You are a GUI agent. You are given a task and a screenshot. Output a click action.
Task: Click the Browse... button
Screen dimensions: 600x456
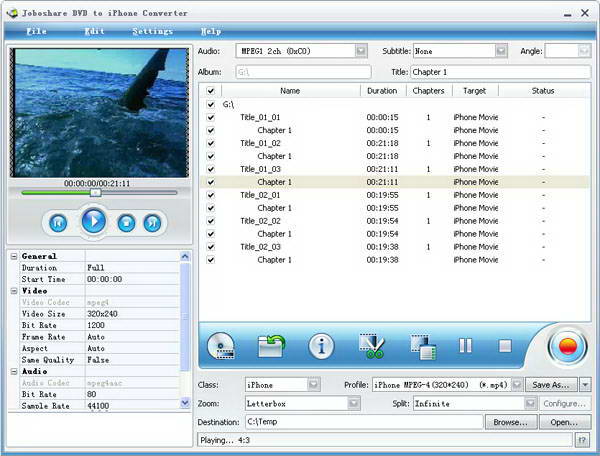[x=510, y=422]
